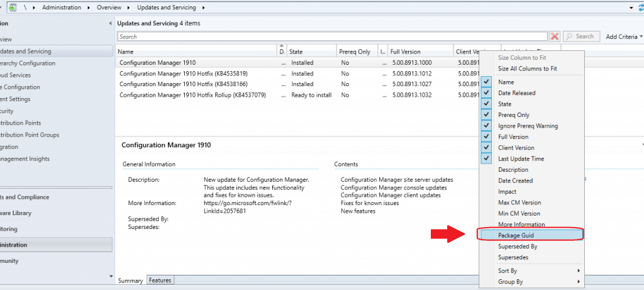Image resolution: width=644 pixels, height=290 pixels.
Task: Select Hotfix (KB4535819) row
Action: tap(297, 74)
